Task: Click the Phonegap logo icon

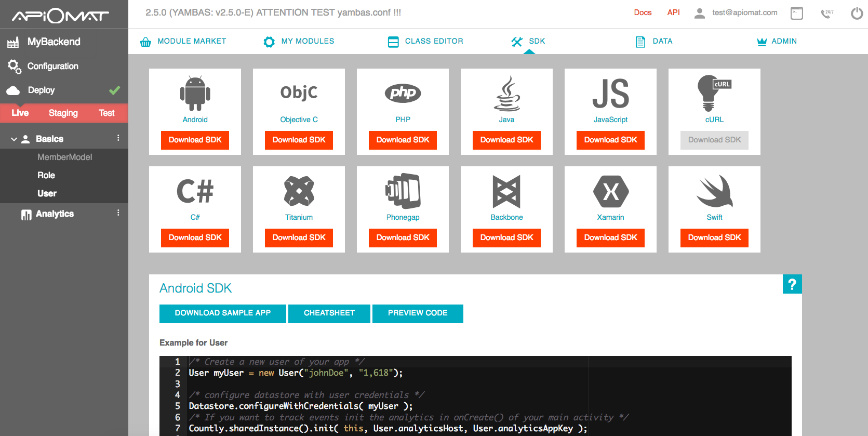Action: (403, 191)
